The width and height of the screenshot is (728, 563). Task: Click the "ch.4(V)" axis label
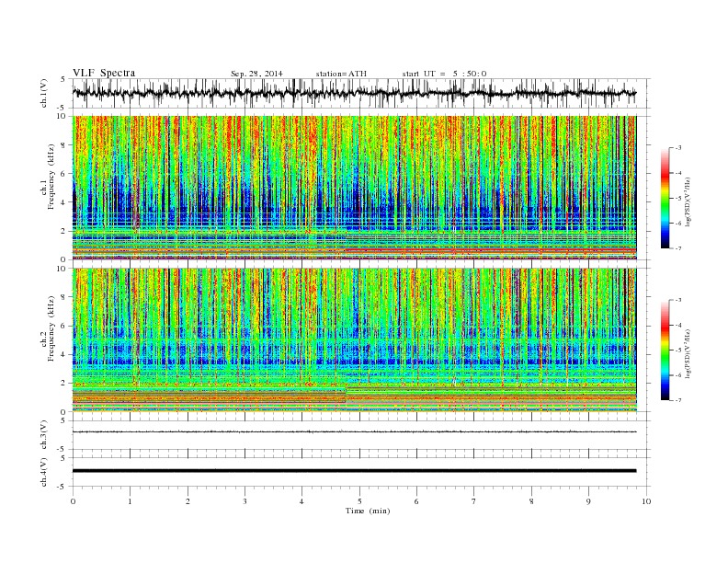(44, 472)
